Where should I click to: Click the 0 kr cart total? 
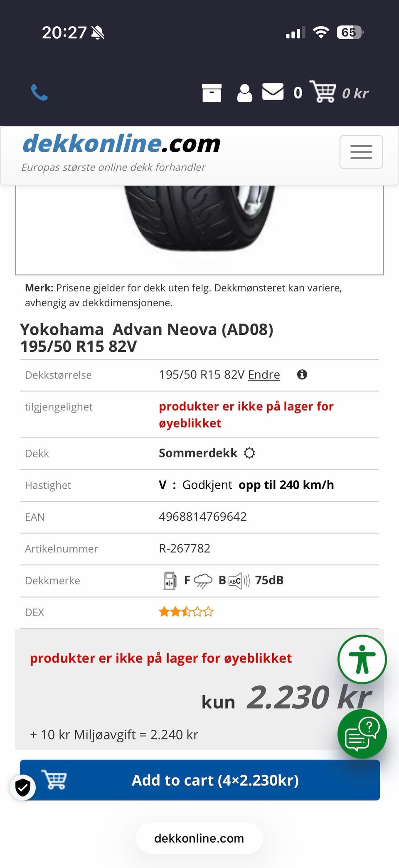pos(355,93)
